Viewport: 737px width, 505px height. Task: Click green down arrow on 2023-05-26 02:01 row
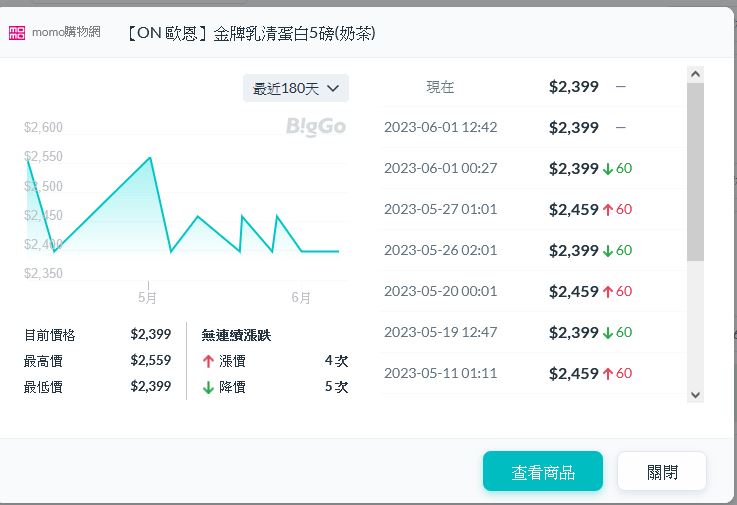tap(607, 251)
